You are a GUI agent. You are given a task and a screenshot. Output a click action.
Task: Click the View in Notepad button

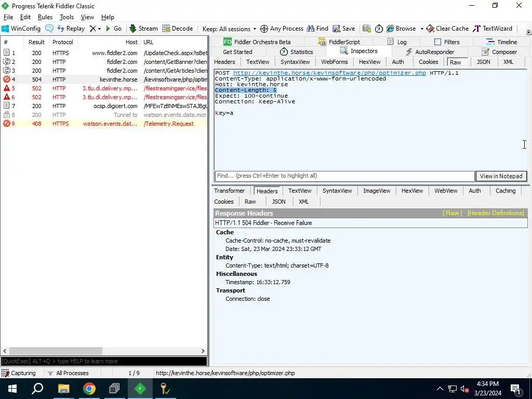[x=501, y=176]
